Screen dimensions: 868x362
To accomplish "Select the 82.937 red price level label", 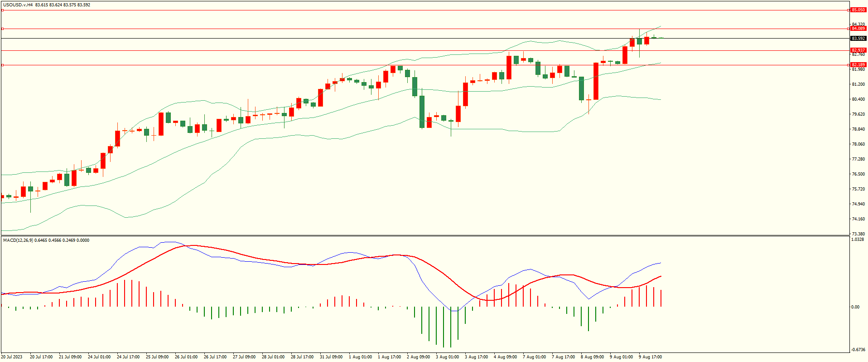I will pyautogui.click(x=858, y=50).
